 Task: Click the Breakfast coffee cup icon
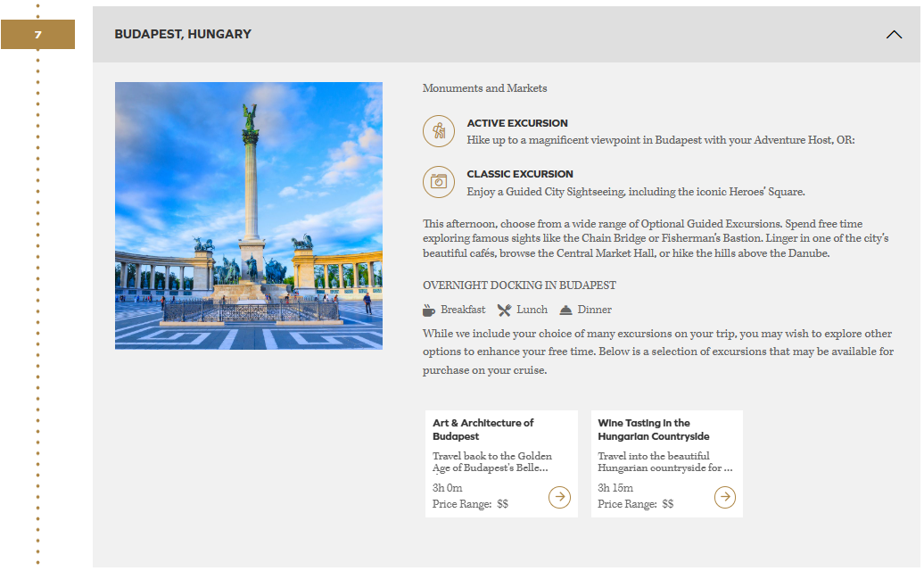(x=429, y=310)
